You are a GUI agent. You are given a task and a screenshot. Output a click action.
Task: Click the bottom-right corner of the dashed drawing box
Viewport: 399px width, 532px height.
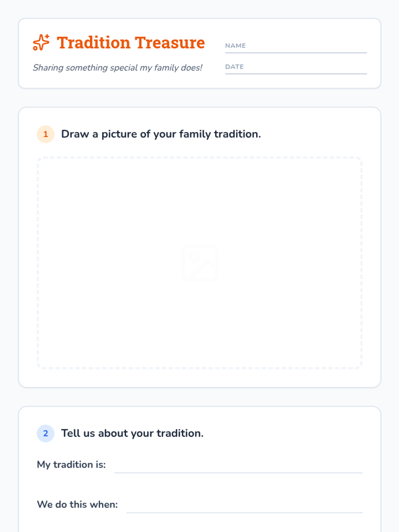click(x=360, y=367)
